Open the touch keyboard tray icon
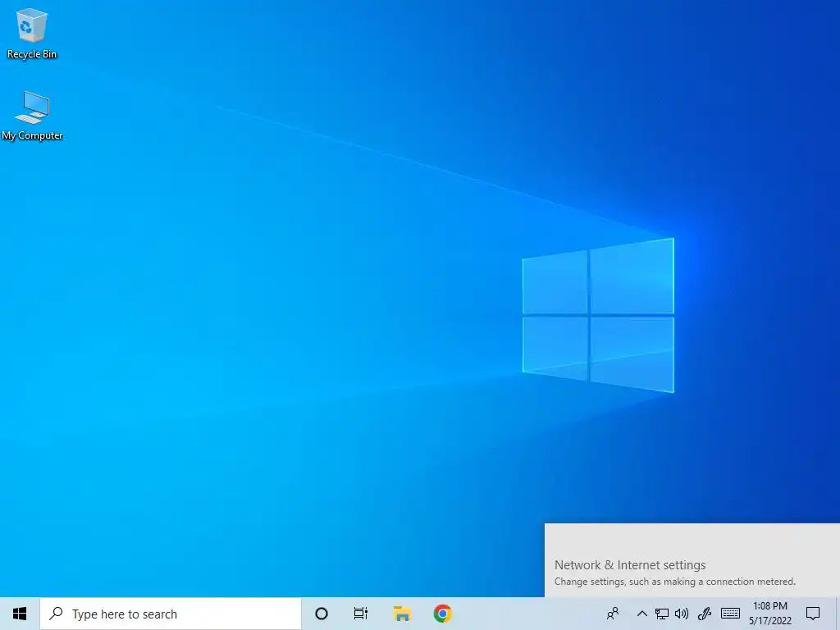The image size is (840, 630). coord(730,614)
